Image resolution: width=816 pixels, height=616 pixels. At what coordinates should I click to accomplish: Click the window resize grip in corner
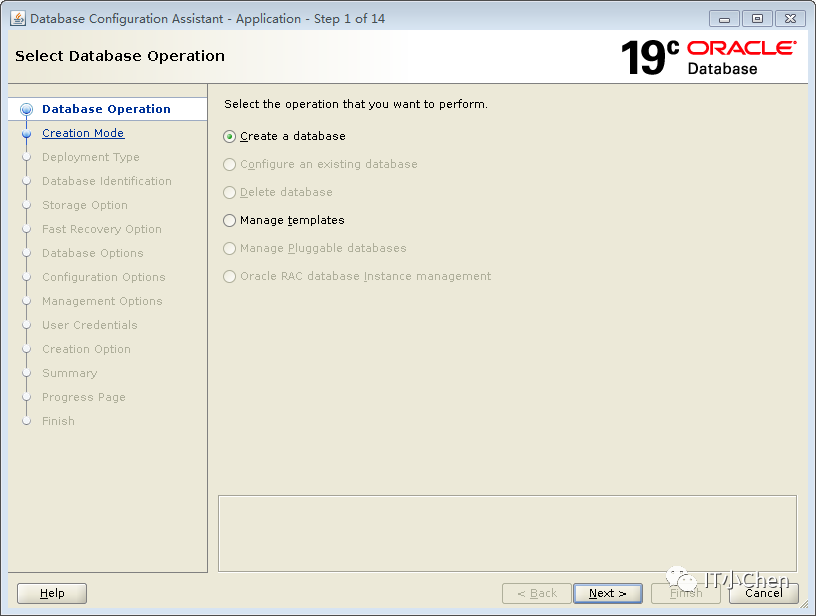point(804,604)
